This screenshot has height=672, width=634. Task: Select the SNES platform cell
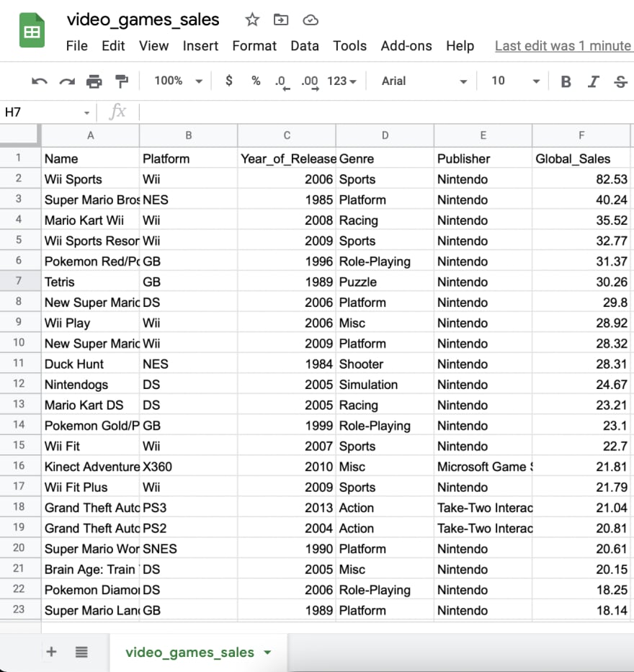coord(189,549)
